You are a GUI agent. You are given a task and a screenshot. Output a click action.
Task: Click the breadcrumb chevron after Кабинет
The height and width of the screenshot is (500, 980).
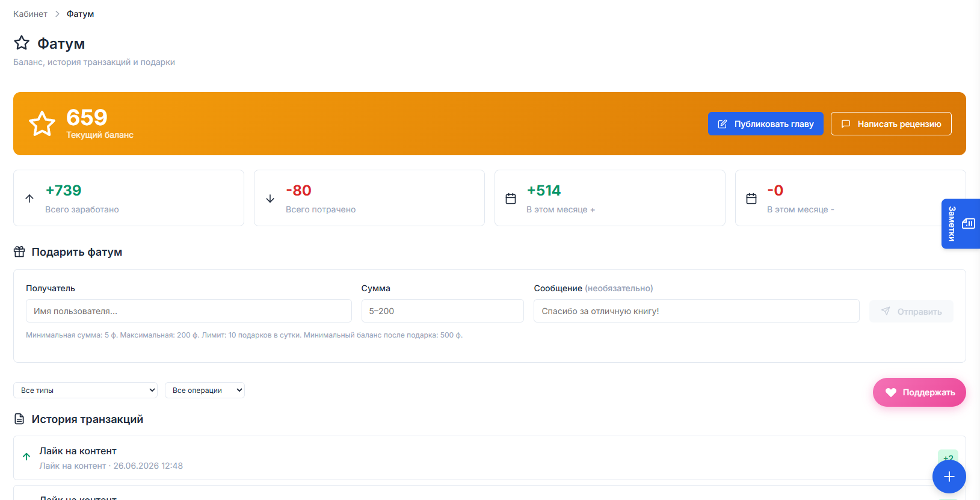57,14
